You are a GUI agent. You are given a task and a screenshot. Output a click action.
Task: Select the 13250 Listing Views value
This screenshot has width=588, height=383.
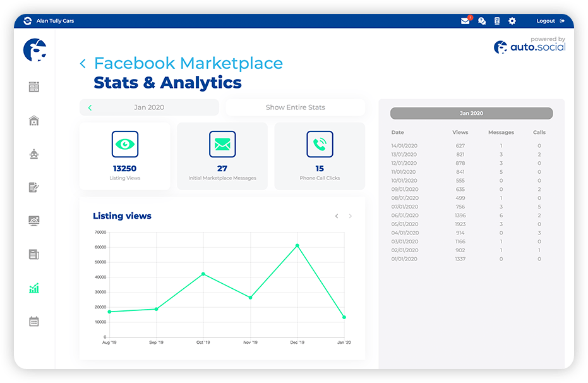tap(125, 168)
